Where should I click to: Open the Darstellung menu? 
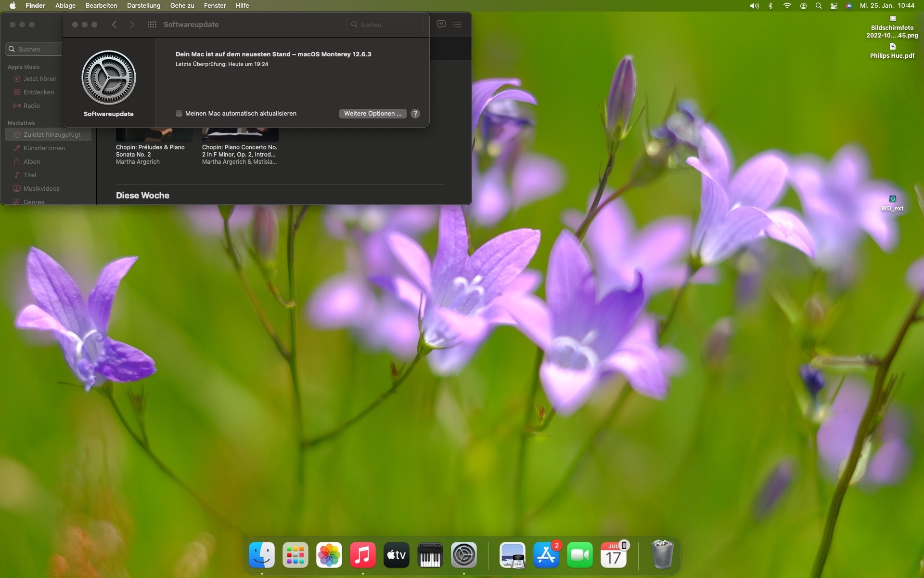coord(143,6)
